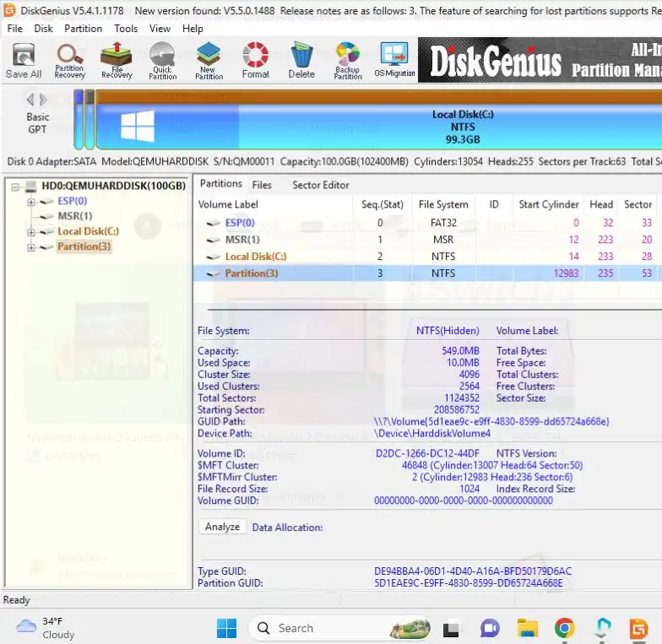Select the ESP partition bar segment

click(x=79, y=120)
